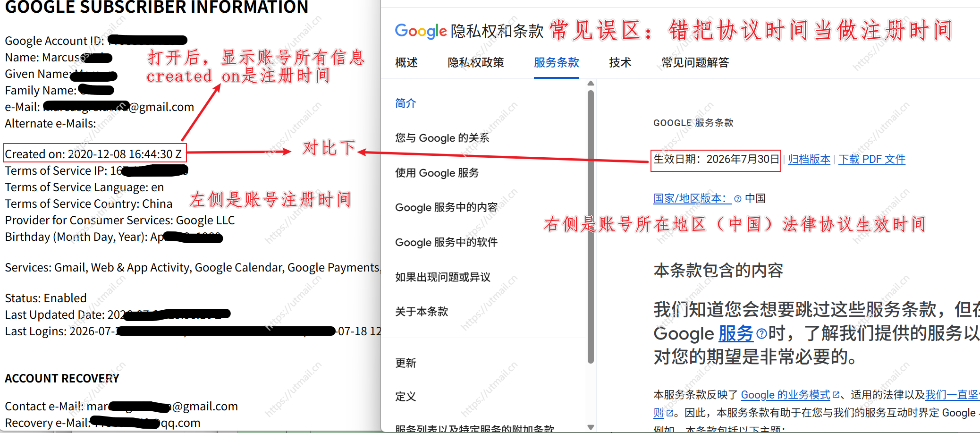Select the 服务条款 tab
The image size is (980, 433).
click(557, 62)
